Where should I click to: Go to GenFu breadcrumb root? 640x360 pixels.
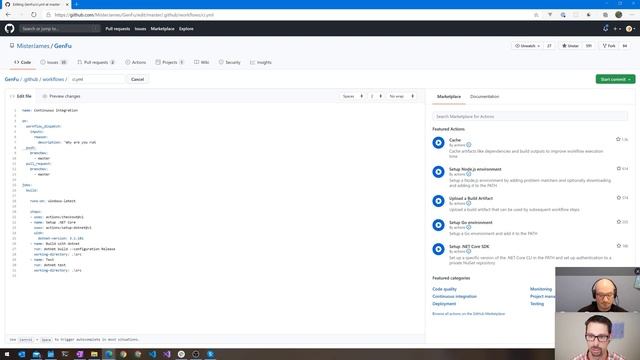point(12,79)
